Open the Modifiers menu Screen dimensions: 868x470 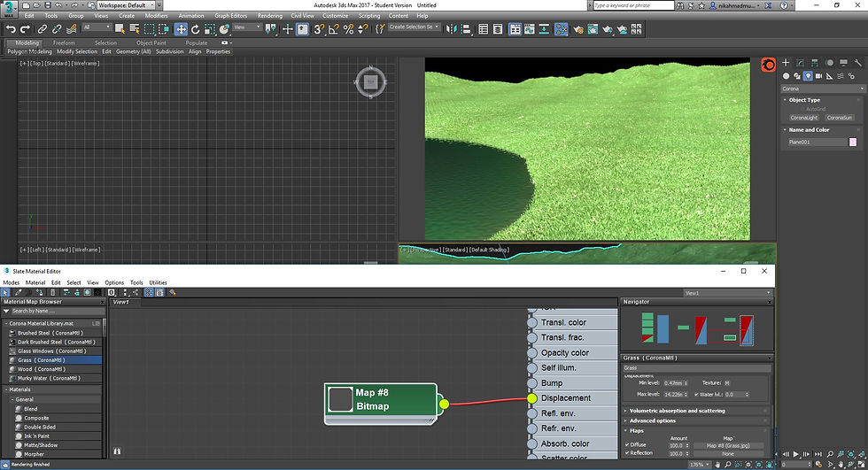click(156, 16)
